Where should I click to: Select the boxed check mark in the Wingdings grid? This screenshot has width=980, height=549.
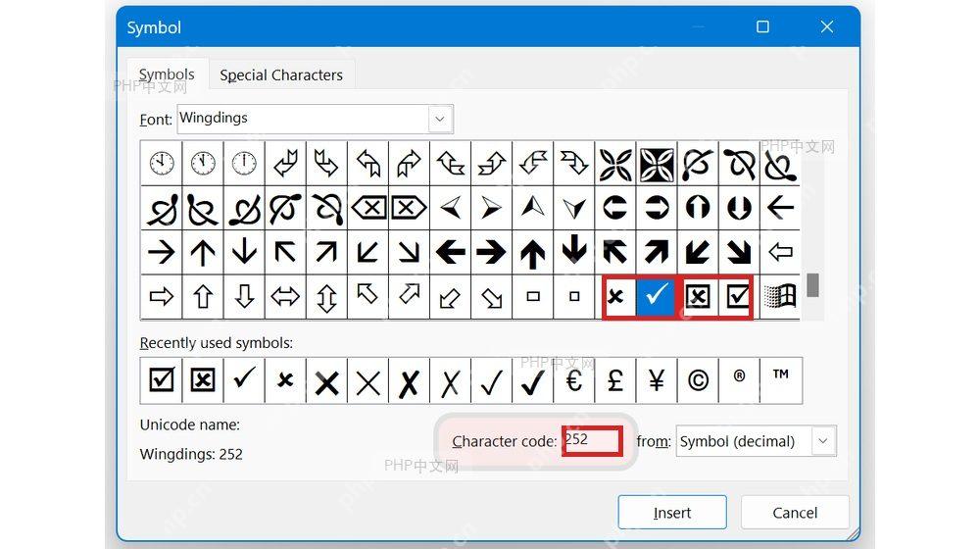pyautogui.click(x=738, y=296)
